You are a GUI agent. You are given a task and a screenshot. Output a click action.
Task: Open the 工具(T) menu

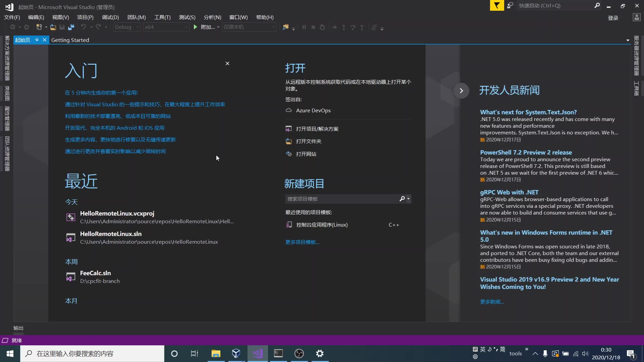point(162,17)
